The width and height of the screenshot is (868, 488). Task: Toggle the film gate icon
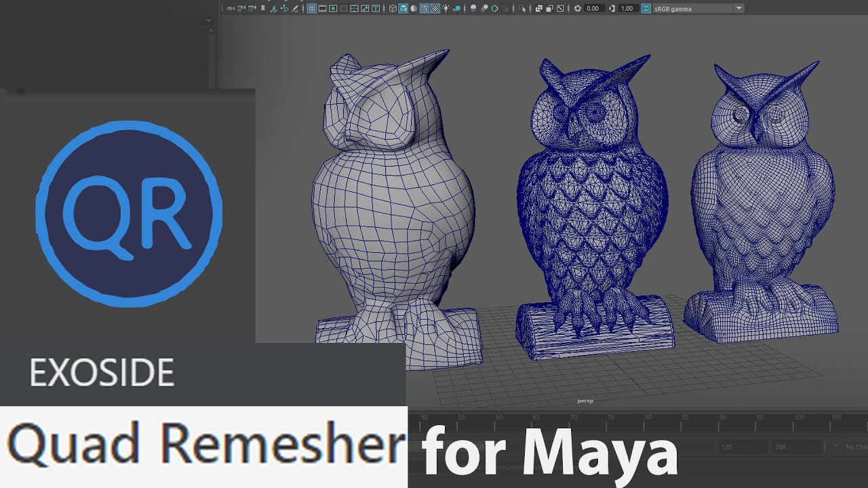(x=322, y=9)
